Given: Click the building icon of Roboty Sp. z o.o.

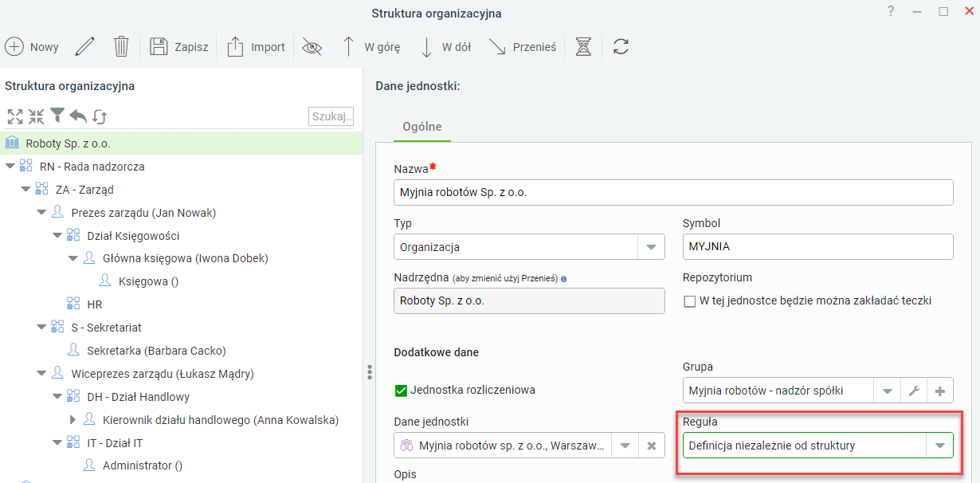Looking at the screenshot, I should pos(12,143).
